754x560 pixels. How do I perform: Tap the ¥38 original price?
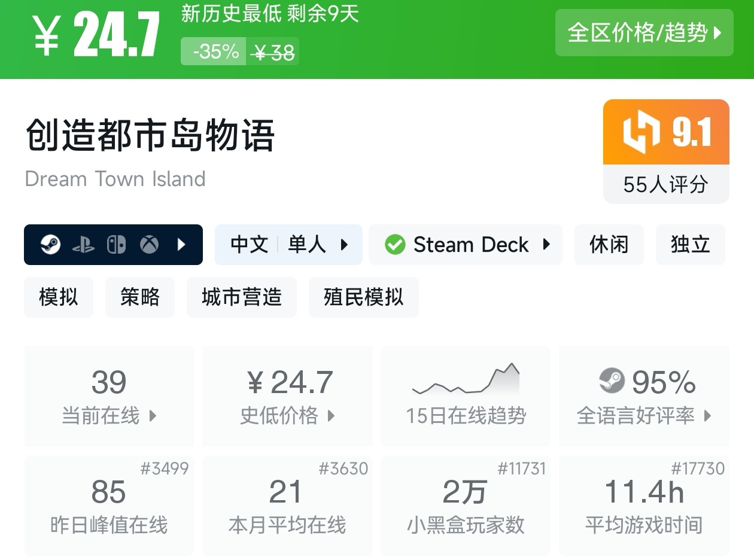coord(273,53)
